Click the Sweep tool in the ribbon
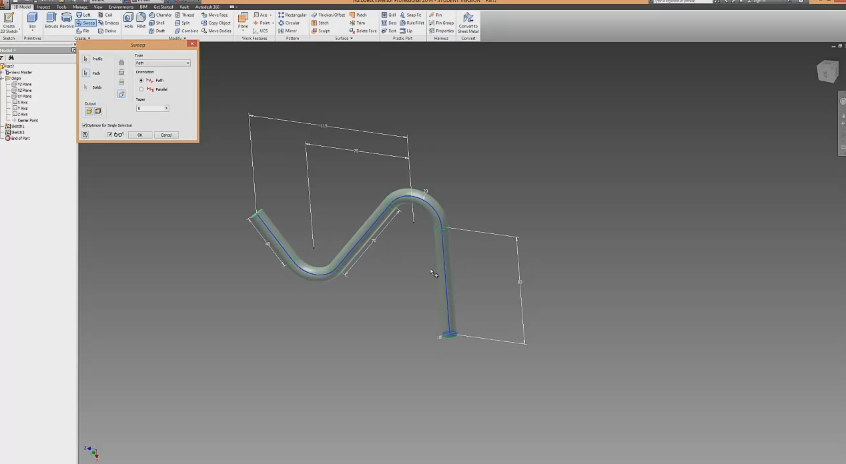This screenshot has width=846, height=464. click(86, 23)
